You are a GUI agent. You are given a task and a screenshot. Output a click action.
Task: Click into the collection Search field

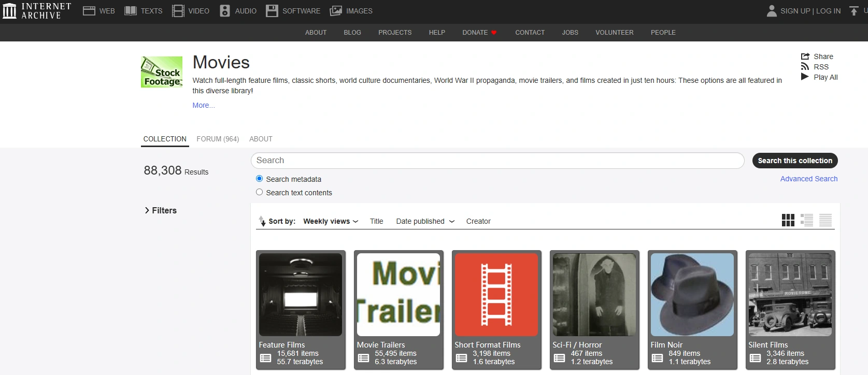coord(497,161)
